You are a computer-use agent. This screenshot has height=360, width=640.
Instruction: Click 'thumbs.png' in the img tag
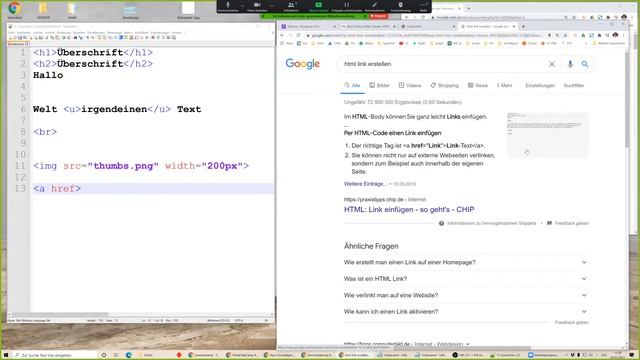(x=123, y=166)
